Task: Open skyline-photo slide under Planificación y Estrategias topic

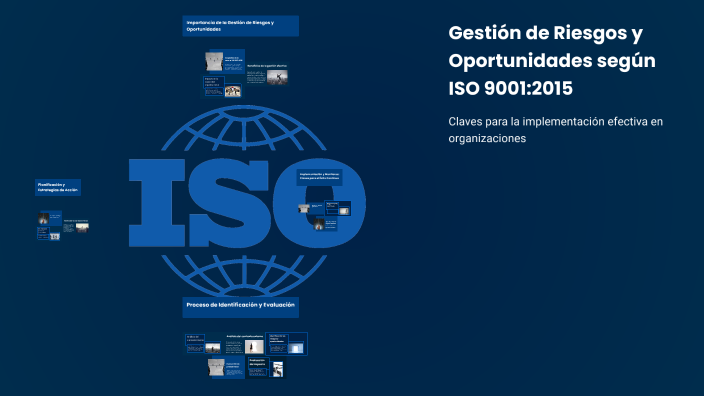Action: (76, 226)
